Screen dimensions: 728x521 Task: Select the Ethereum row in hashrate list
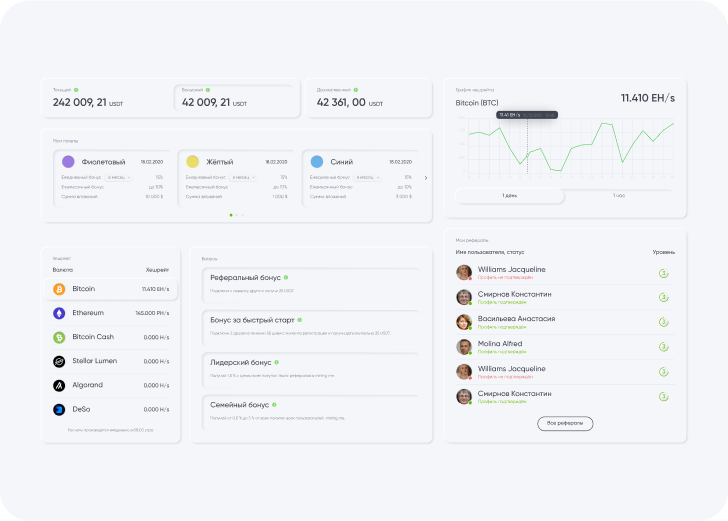pos(111,313)
